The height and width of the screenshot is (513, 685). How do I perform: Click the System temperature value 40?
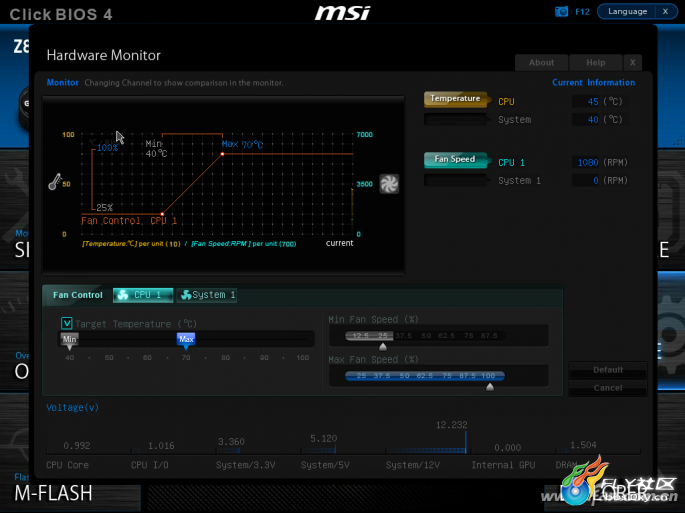pyautogui.click(x=593, y=119)
